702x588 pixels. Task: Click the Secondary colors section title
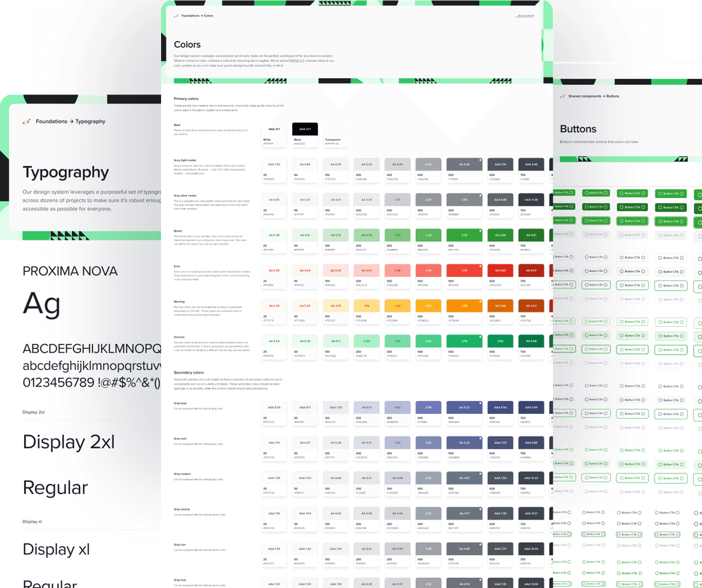pos(189,373)
